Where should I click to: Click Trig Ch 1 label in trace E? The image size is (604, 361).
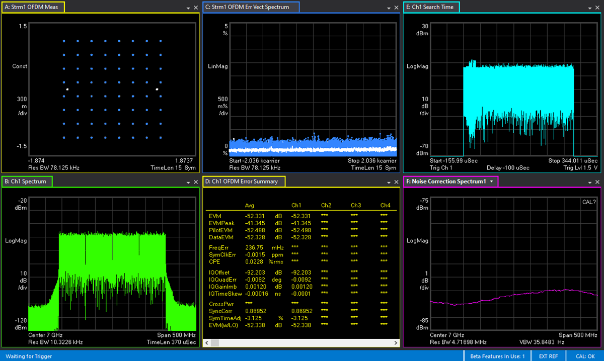[x=441, y=168]
